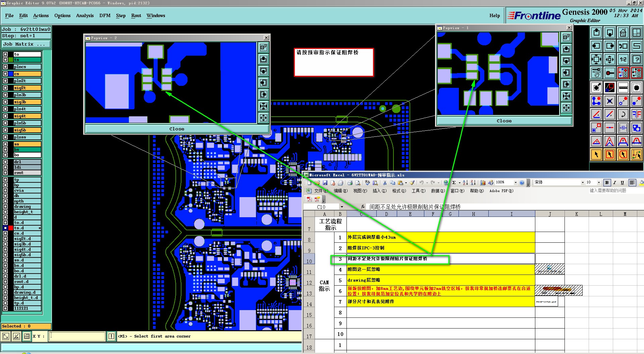Select the plain arrow pointer selection icon

pyautogui.click(x=596, y=155)
